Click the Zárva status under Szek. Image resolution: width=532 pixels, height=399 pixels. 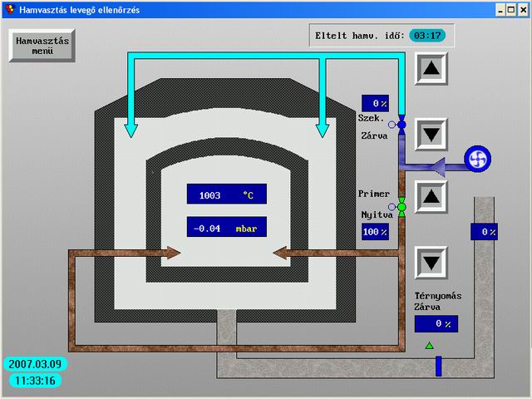(374, 135)
